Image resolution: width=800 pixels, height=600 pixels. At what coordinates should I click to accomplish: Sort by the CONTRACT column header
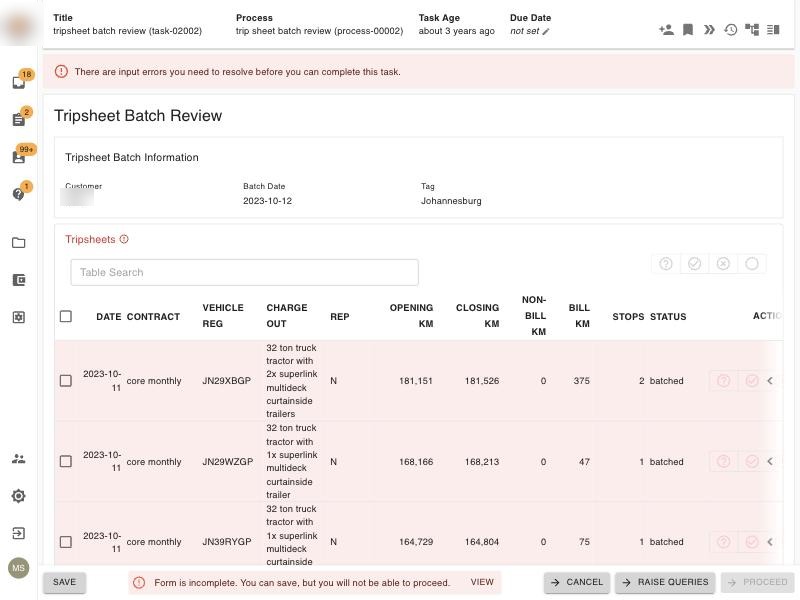coord(153,317)
